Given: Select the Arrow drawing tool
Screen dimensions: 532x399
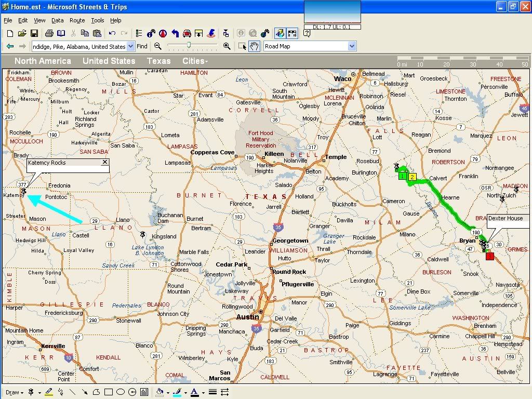Looking at the screenshot, I should (x=85, y=392).
